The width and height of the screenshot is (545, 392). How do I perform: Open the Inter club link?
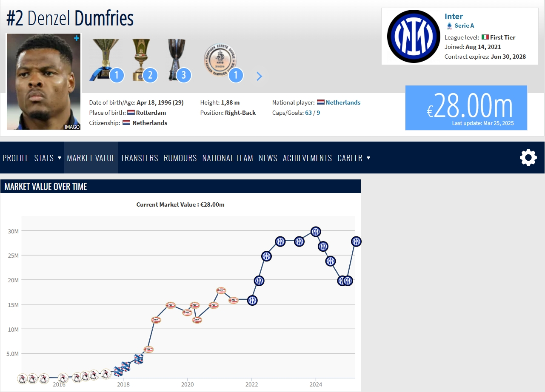pyautogui.click(x=454, y=16)
